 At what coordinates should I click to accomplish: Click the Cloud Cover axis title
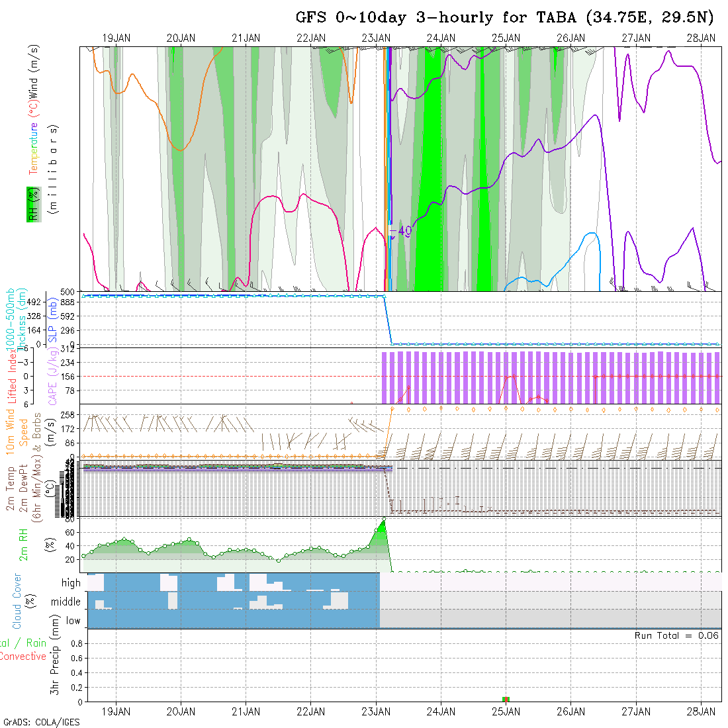(17, 601)
